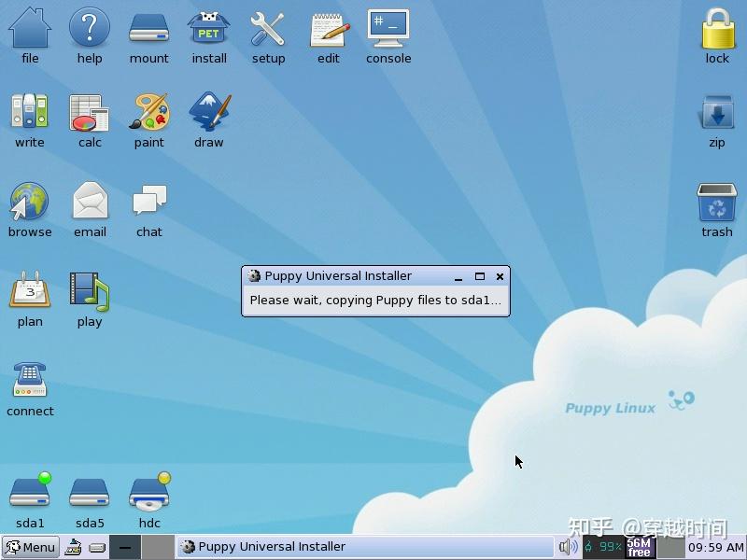The height and width of the screenshot is (560, 747).
Task: Open the Menu in the taskbar
Action: [30, 547]
